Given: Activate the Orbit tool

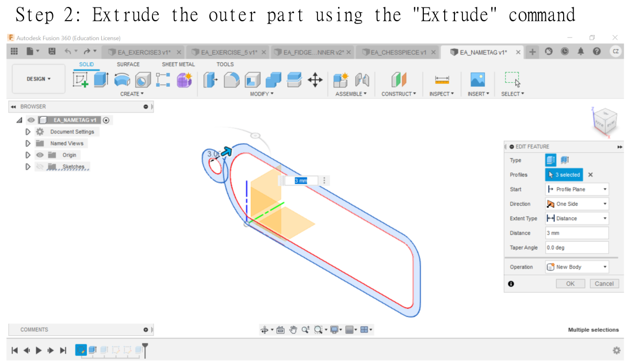Looking at the screenshot, I should [x=265, y=329].
